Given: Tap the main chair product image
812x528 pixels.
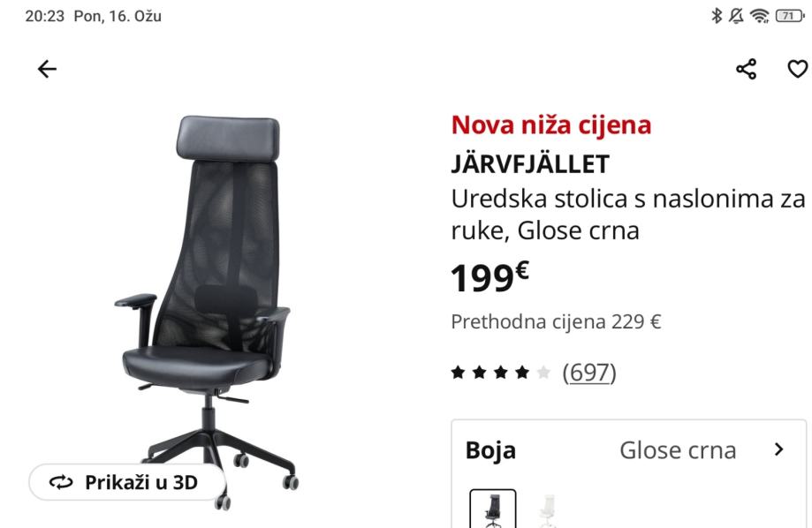Looking at the screenshot, I should [207, 313].
